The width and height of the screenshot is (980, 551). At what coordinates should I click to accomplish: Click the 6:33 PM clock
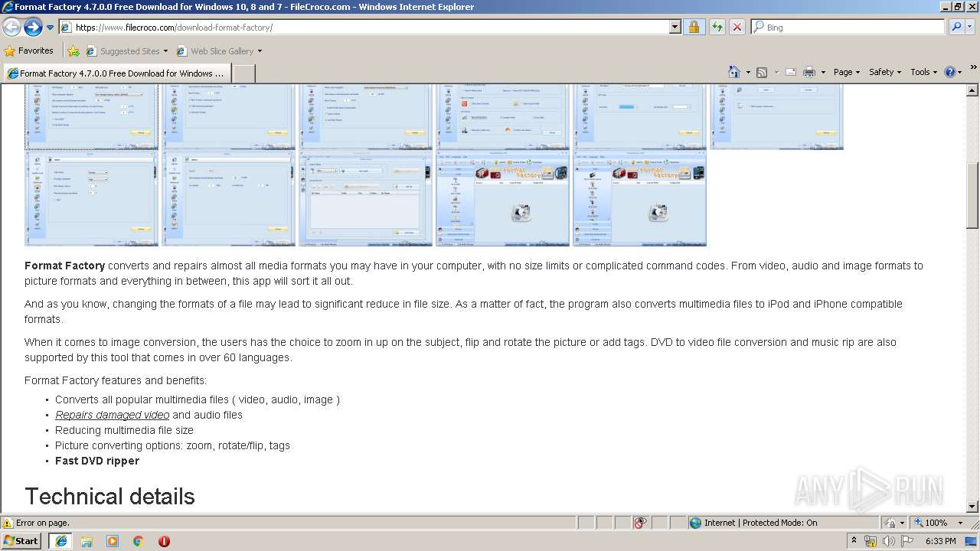pos(940,541)
